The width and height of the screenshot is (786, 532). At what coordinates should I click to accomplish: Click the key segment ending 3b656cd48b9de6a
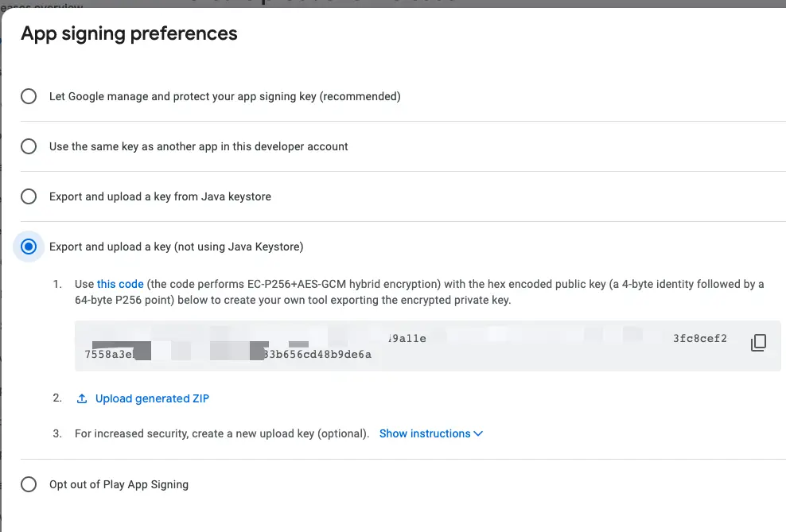[317, 354]
